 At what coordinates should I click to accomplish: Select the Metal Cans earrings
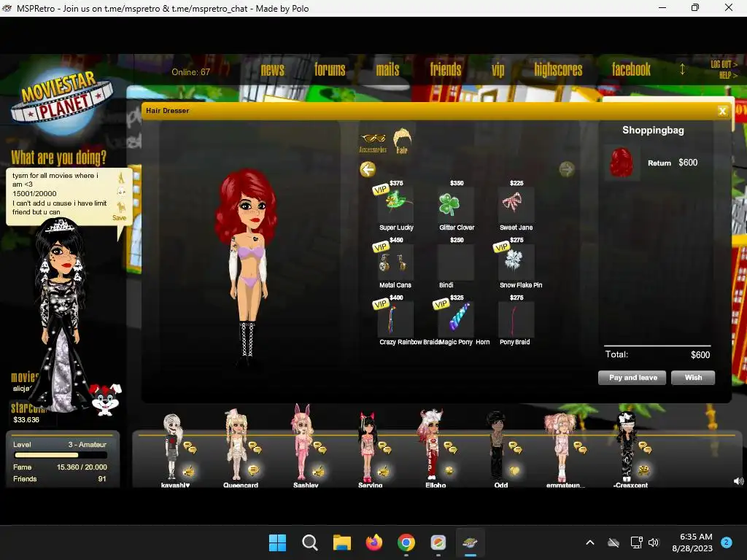tap(396, 262)
